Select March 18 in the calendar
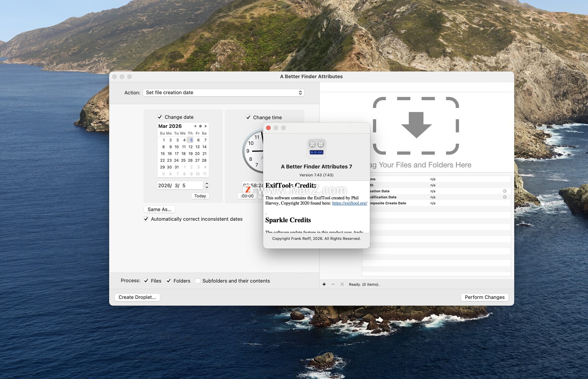Viewport: 588px width, 379px height. coord(183,154)
